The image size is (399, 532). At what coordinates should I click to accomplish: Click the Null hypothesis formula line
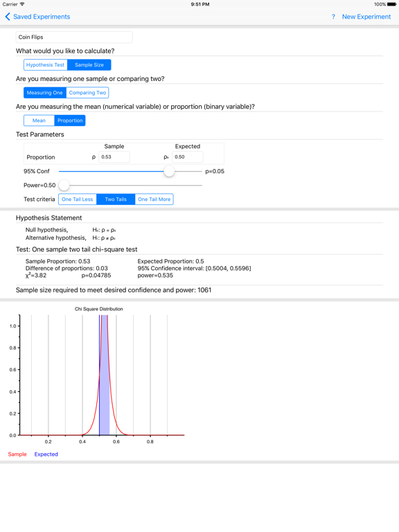tap(71, 230)
